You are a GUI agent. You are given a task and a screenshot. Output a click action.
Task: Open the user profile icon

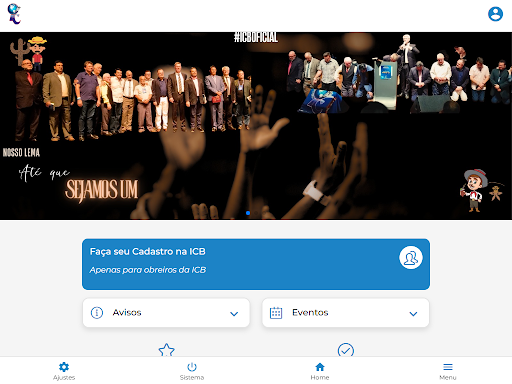point(495,14)
